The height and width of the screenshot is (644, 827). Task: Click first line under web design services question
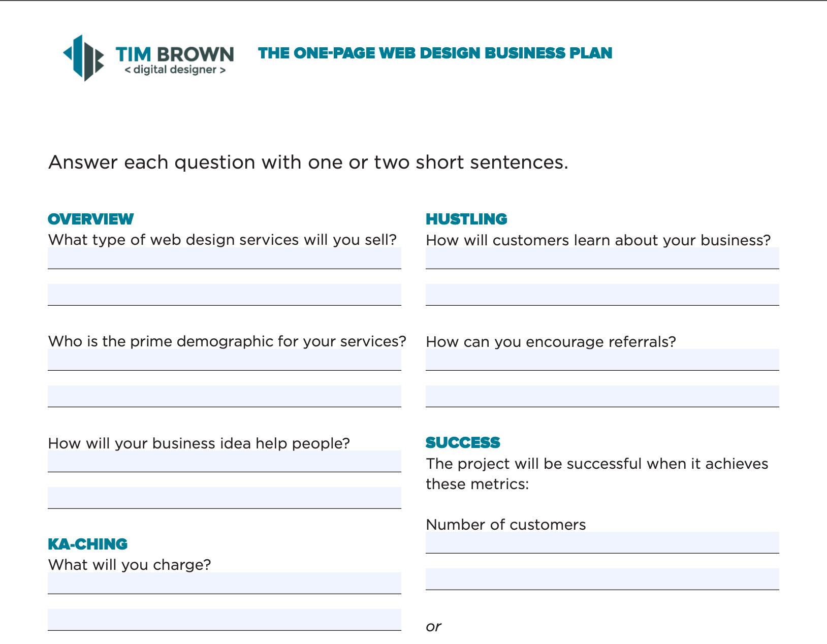click(x=225, y=258)
